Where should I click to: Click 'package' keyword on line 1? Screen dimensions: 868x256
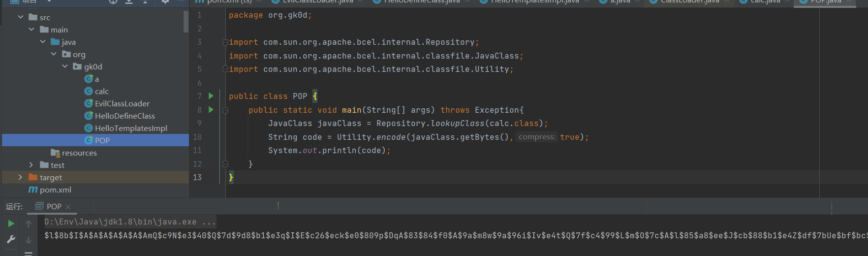[x=246, y=15]
